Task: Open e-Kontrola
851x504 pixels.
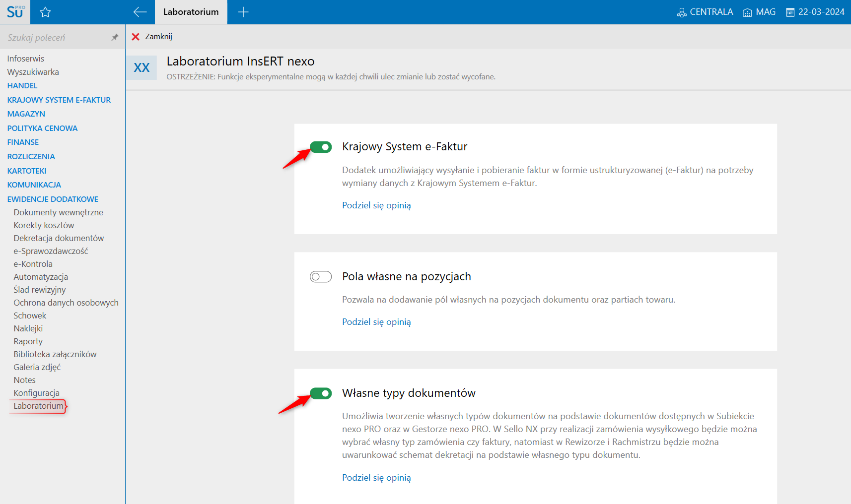Action: pos(33,264)
